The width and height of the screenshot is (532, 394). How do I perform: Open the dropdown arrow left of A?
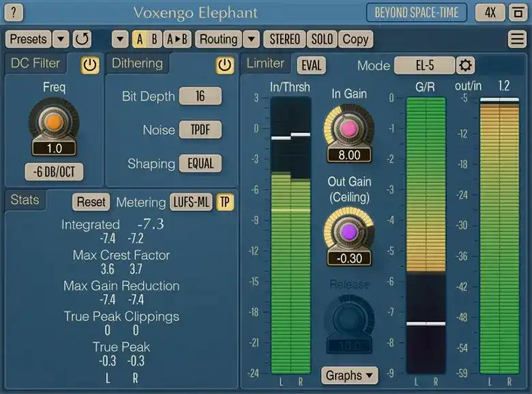click(120, 39)
